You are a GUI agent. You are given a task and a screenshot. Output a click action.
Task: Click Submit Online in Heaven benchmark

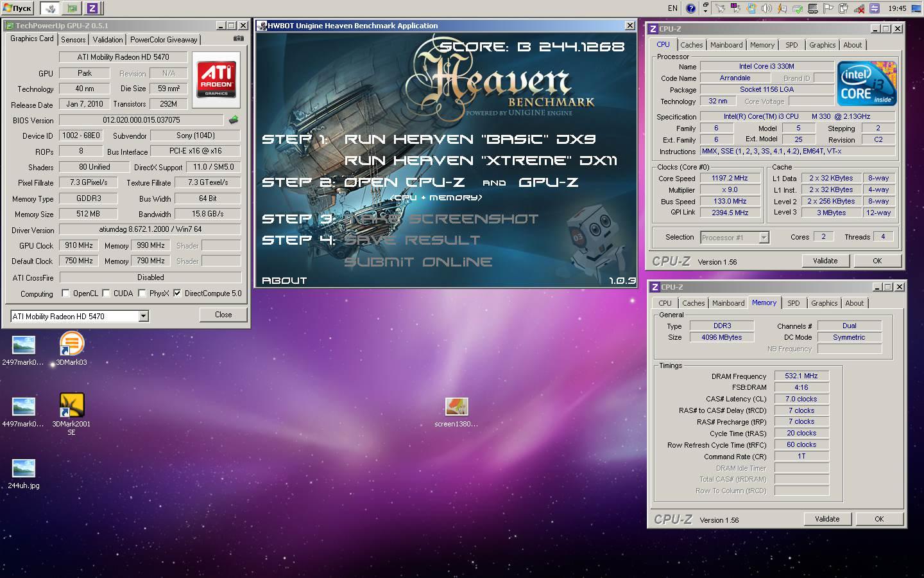tap(418, 262)
